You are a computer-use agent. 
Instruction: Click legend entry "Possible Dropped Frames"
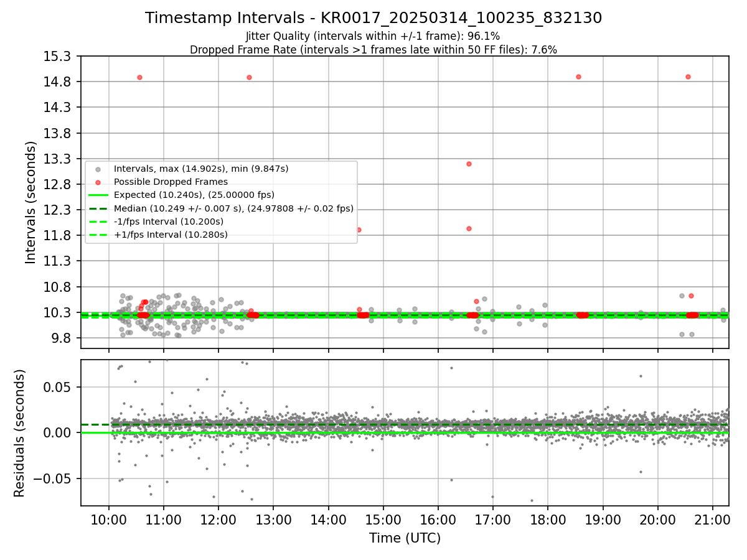pyautogui.click(x=171, y=182)
